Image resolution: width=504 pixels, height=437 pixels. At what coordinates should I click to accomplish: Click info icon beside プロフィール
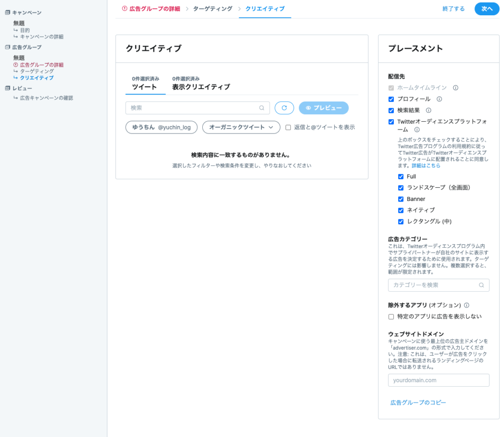[439, 99]
